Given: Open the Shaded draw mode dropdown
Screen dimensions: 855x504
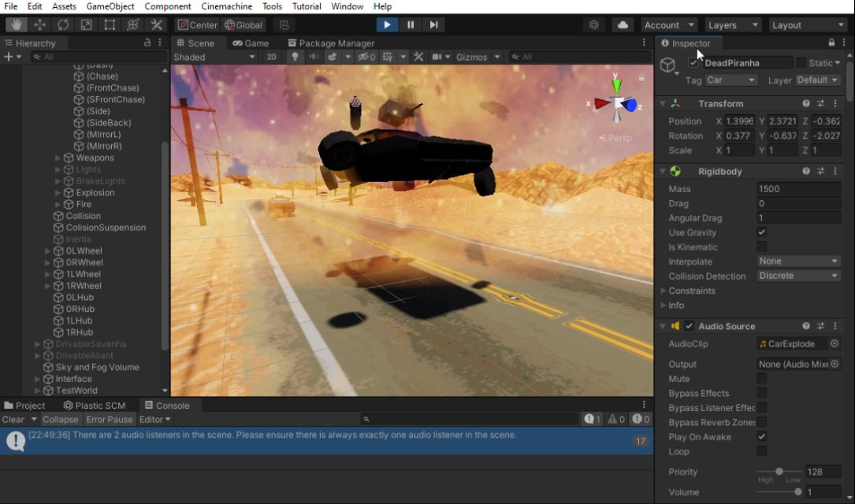Looking at the screenshot, I should pyautogui.click(x=213, y=57).
